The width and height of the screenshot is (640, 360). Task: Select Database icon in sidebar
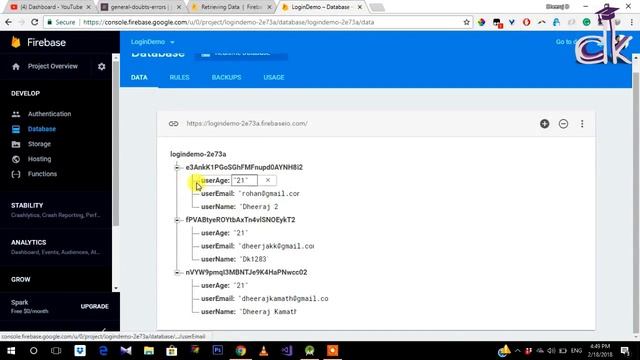coord(16,129)
